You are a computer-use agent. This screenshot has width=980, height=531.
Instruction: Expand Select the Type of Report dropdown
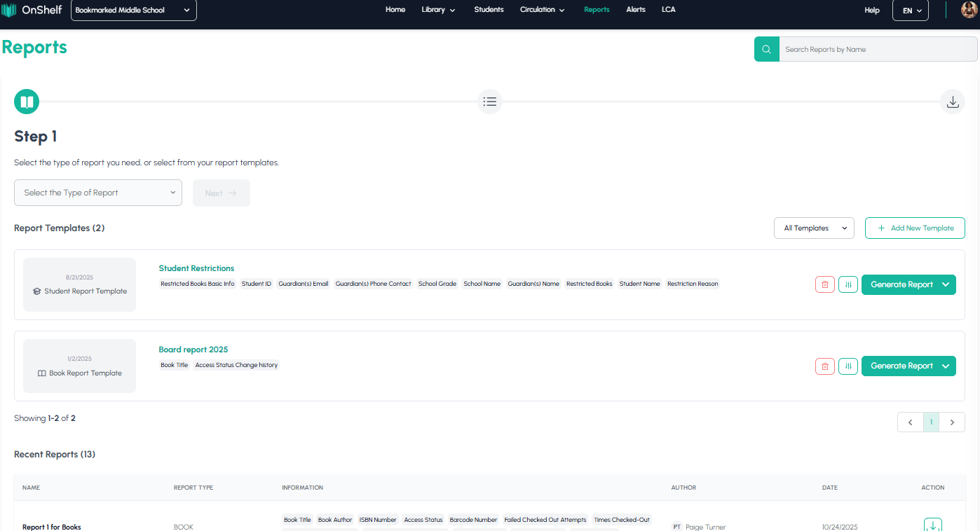coord(98,193)
